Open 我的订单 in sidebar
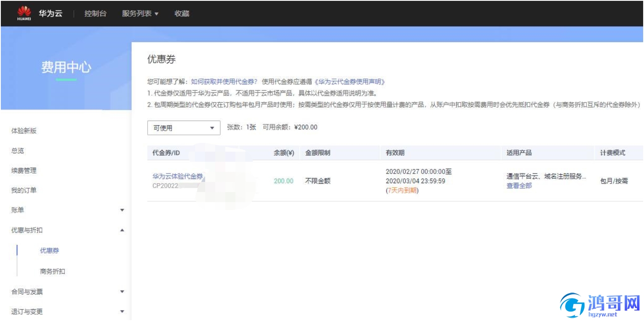644x321 pixels. coord(24,190)
